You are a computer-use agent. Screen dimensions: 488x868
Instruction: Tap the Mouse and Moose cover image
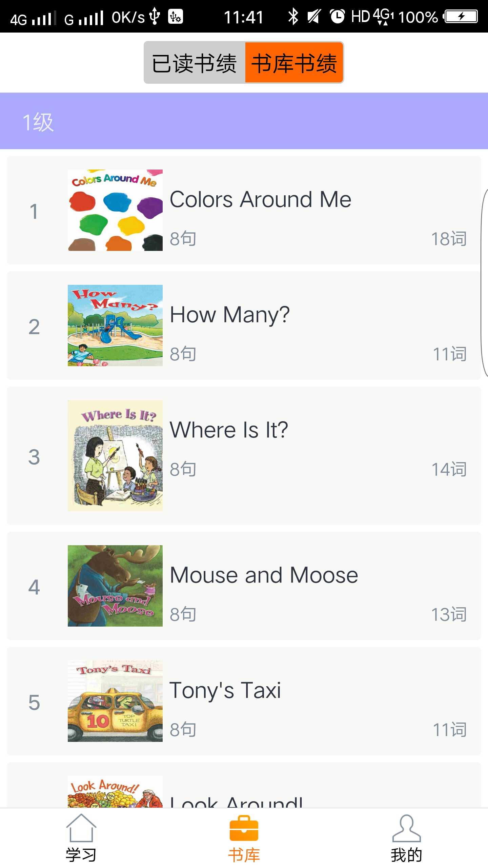point(115,586)
